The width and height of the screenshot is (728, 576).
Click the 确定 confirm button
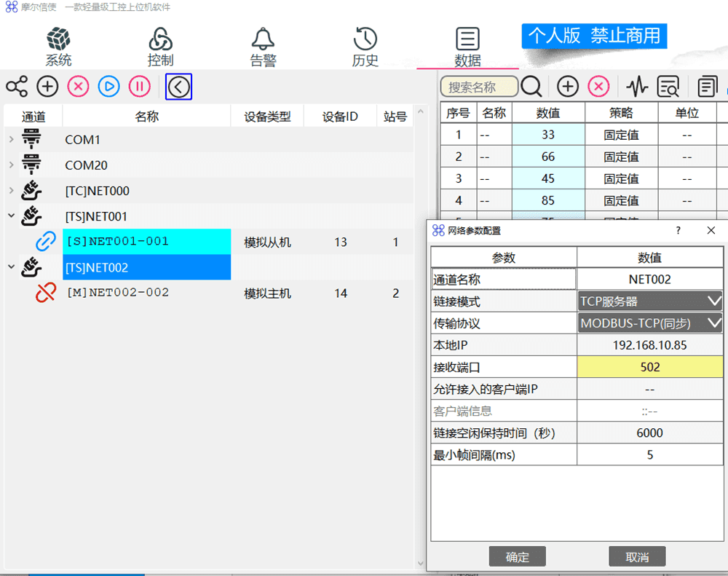pos(517,557)
